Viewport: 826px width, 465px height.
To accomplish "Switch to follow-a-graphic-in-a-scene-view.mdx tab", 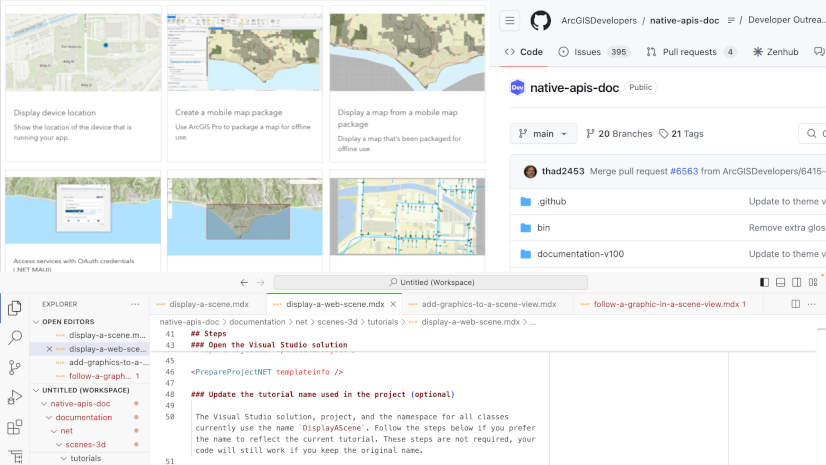I will click(x=669, y=304).
